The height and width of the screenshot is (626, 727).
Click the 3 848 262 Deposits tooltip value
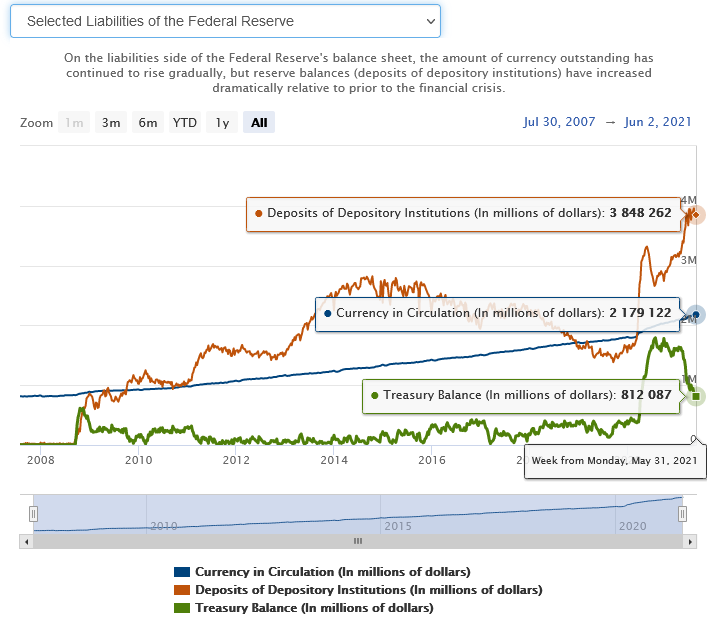pos(640,213)
